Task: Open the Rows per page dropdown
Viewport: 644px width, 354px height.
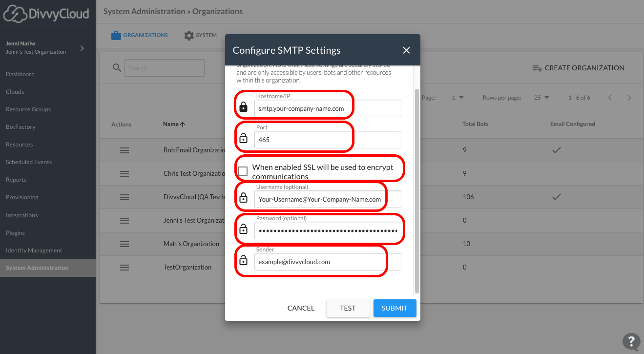Action: tap(541, 98)
